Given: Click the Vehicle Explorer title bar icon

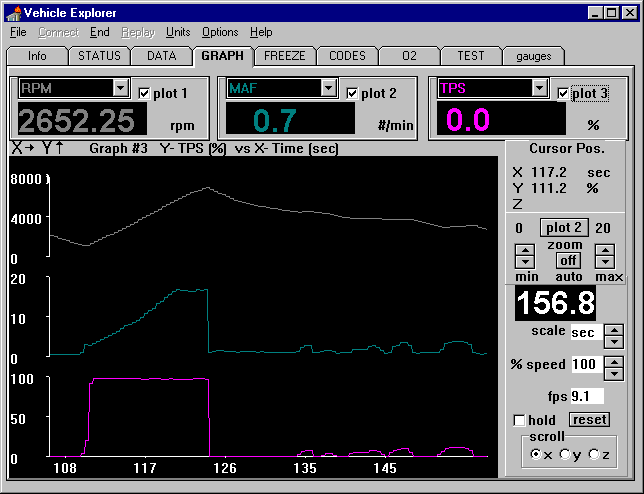Looking at the screenshot, I should coord(11,12).
